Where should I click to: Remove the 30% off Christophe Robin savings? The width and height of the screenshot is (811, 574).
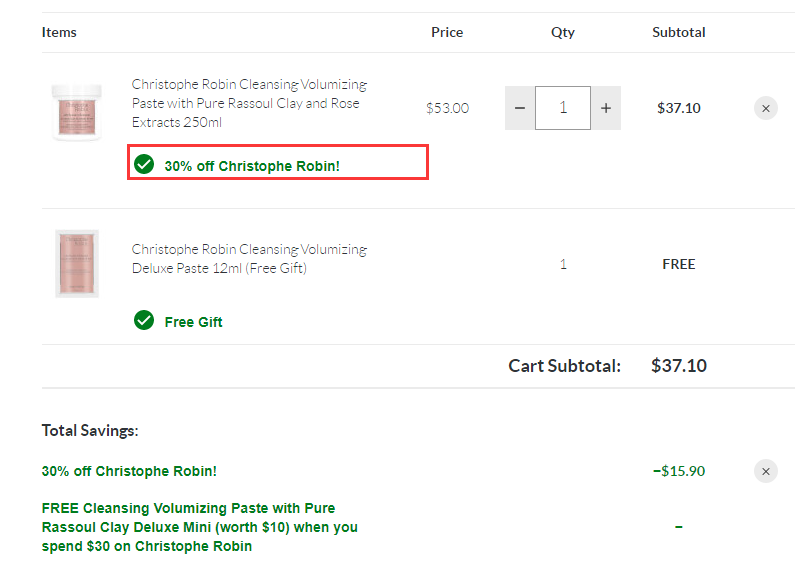point(765,472)
